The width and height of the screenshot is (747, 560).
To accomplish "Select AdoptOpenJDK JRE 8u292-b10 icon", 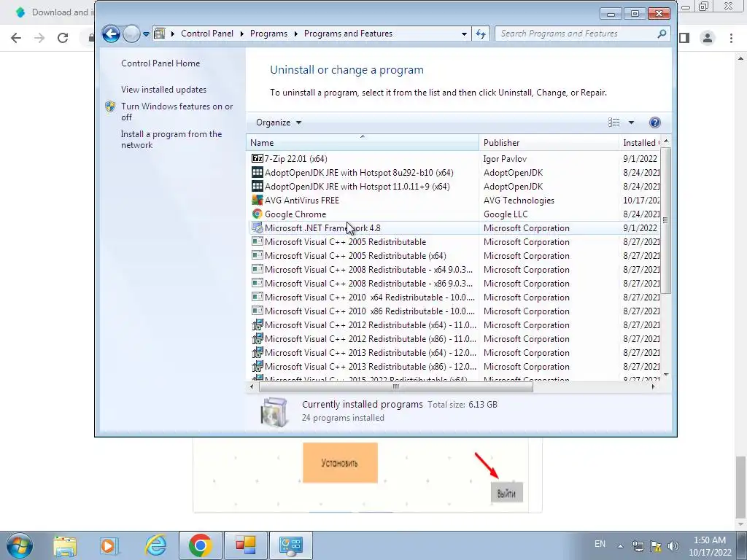I will pyautogui.click(x=258, y=172).
